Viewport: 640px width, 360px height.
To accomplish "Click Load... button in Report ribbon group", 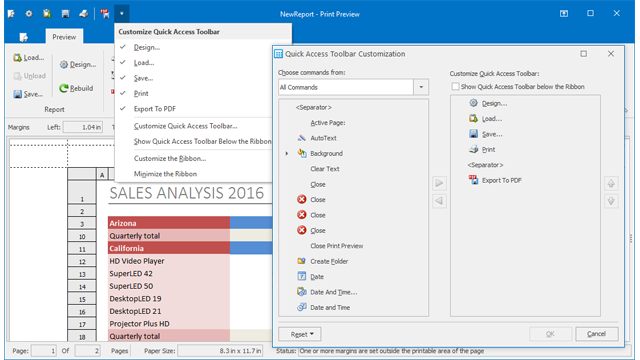I will click(29, 58).
